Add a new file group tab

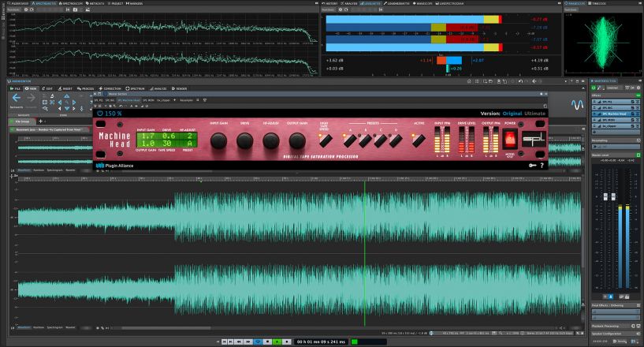pos(42,121)
